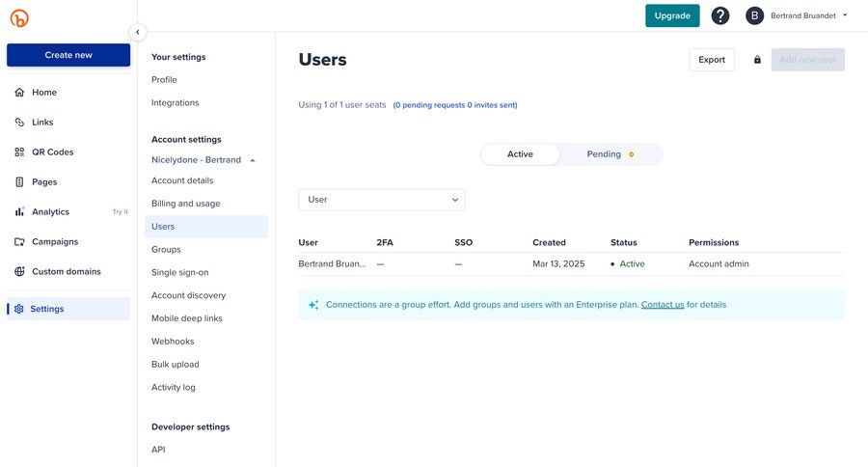
Task: Open Webhooks settings
Action: tap(173, 342)
